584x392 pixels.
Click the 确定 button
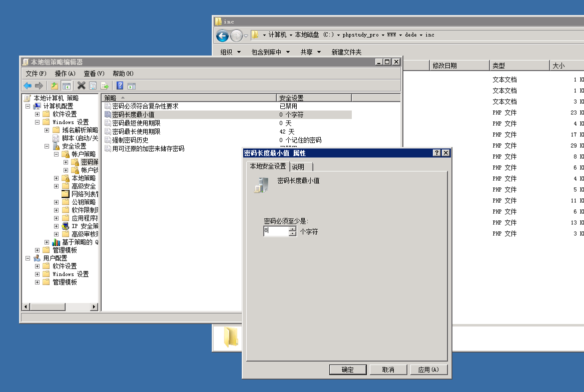pyautogui.click(x=348, y=369)
